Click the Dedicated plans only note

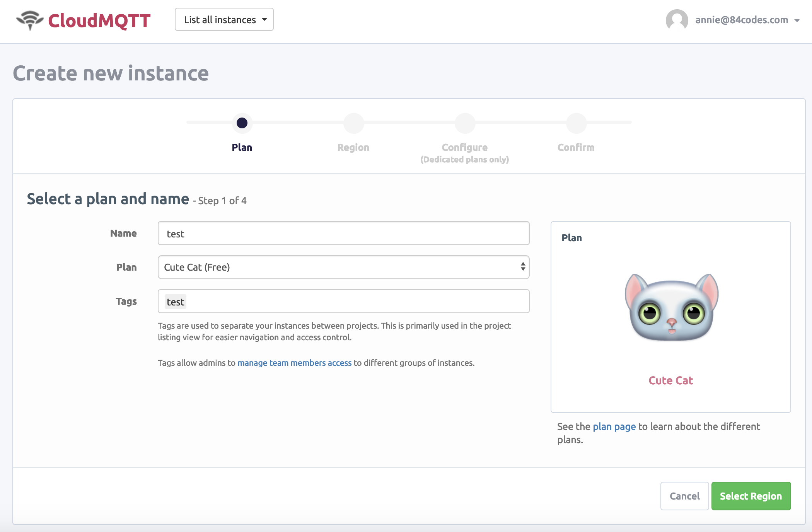tap(465, 159)
